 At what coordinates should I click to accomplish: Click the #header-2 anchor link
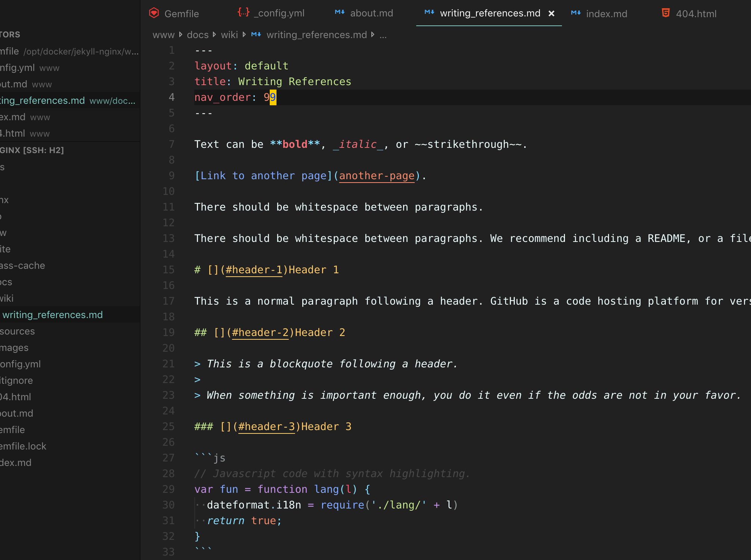pyautogui.click(x=260, y=333)
